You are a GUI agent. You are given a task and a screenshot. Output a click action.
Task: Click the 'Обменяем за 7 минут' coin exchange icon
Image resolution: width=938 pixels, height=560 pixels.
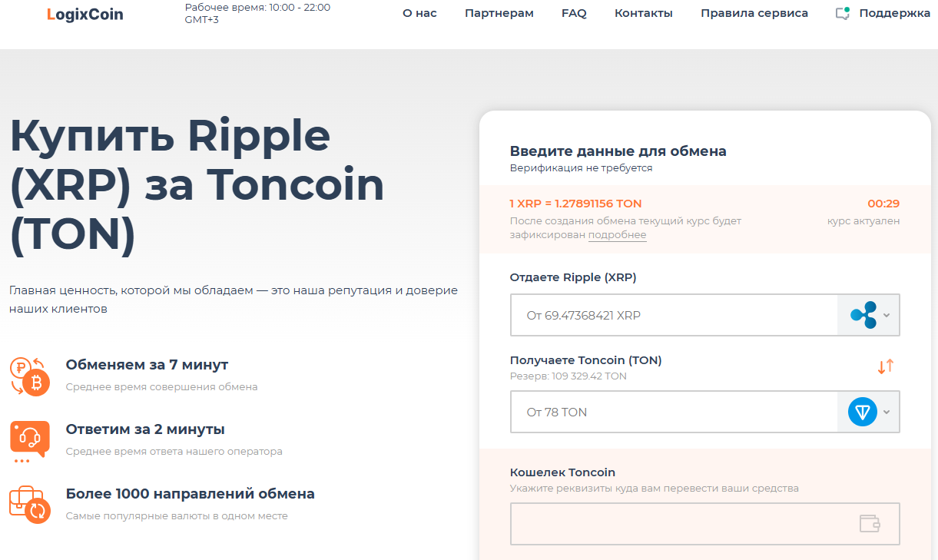pyautogui.click(x=29, y=377)
